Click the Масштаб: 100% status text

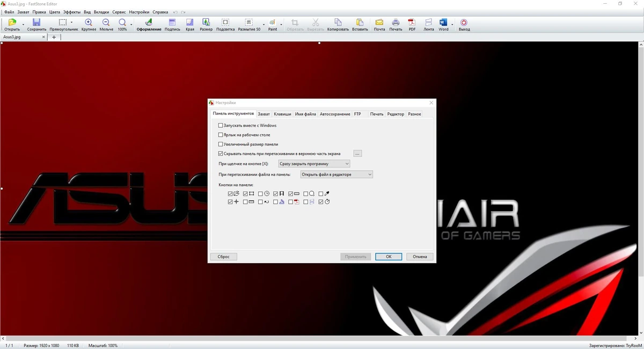(x=103, y=346)
